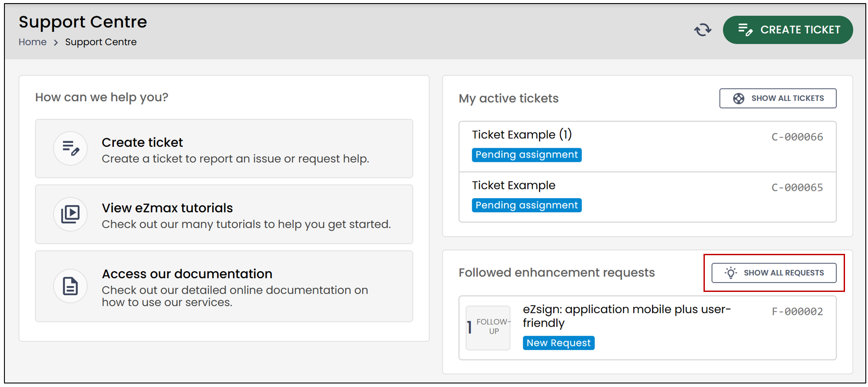868x387 pixels.
Task: Click the 1 Follow-up counter box
Action: (488, 328)
